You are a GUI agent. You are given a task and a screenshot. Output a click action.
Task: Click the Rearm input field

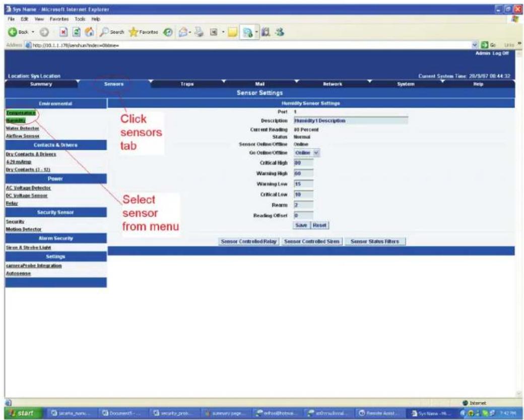coord(303,205)
